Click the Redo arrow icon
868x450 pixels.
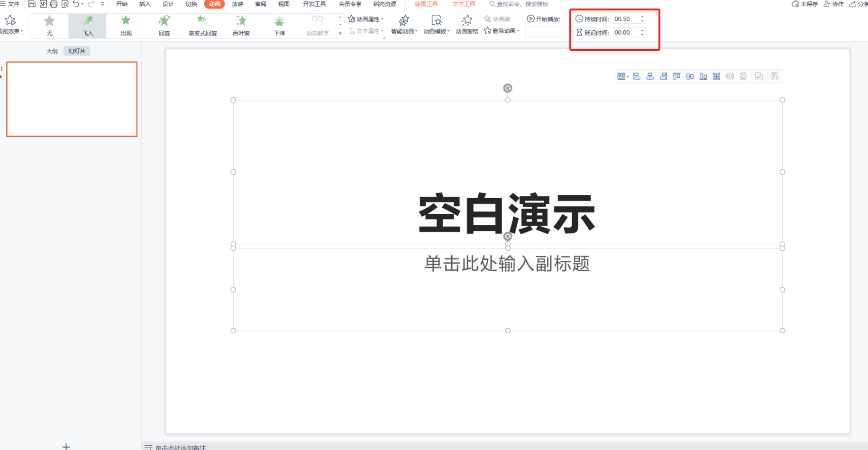(x=91, y=4)
